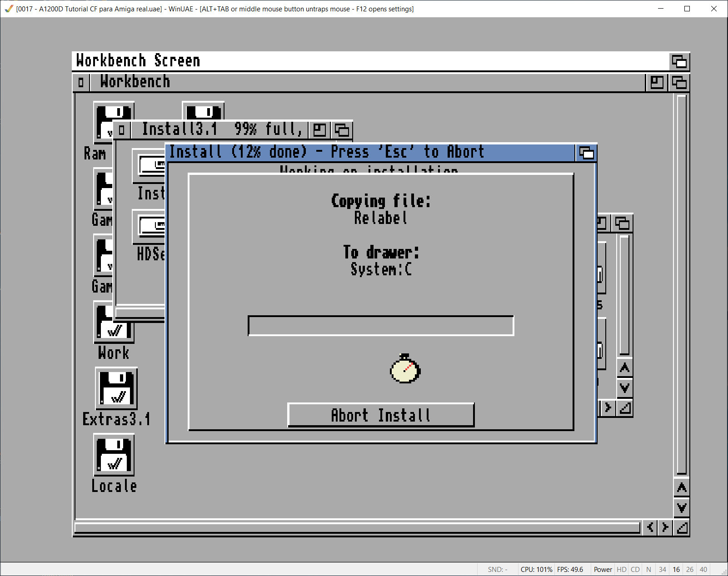
Task: Click Workbench window scroll down arrow
Action: tap(681, 507)
